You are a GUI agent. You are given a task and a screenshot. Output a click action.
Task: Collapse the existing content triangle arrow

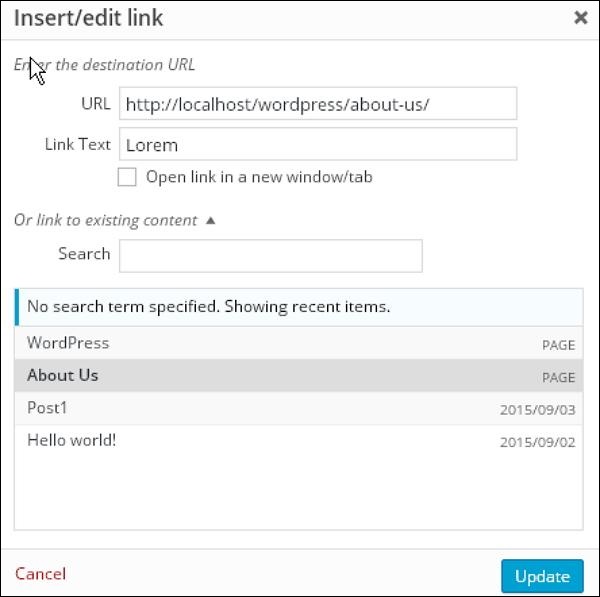[x=210, y=221]
